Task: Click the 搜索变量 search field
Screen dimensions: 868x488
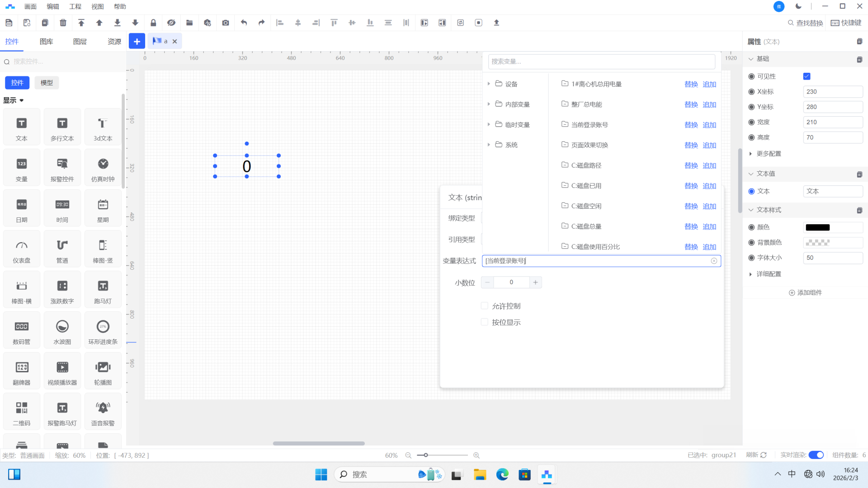Action: click(601, 61)
